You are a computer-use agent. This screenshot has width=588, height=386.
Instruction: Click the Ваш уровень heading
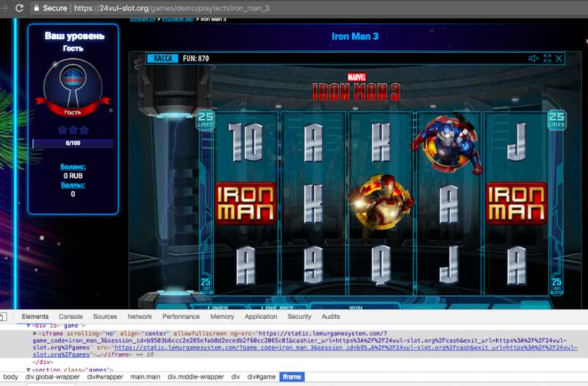point(74,36)
